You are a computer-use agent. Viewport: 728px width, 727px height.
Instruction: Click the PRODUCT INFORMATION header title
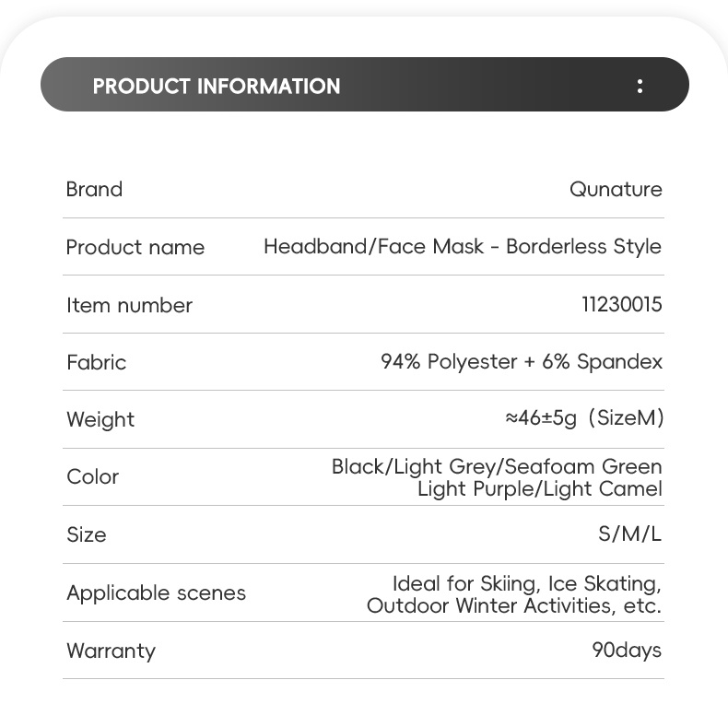point(217,87)
